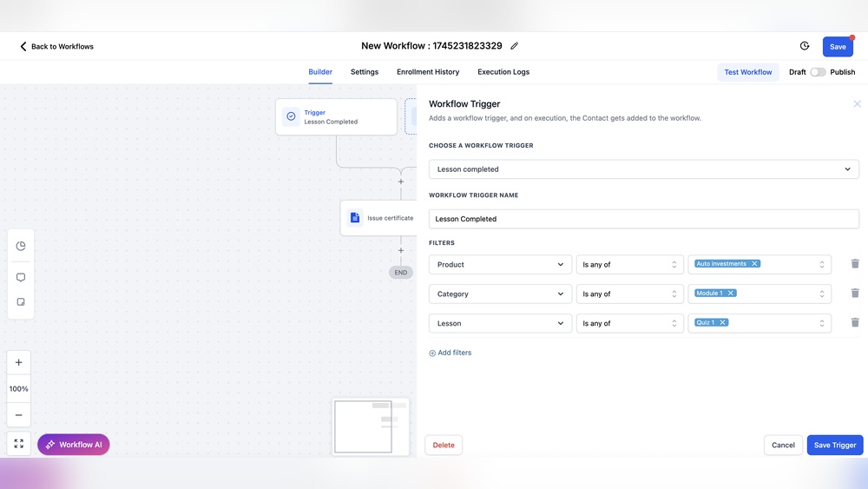Click the fullscreen fit-to-view icon

click(19, 444)
